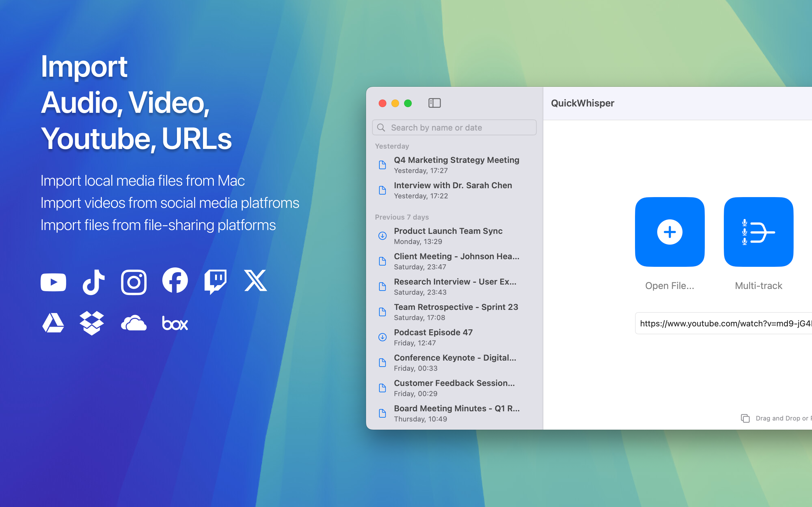Open the Multi-track microphones icon
The height and width of the screenshot is (507, 812).
tap(758, 232)
